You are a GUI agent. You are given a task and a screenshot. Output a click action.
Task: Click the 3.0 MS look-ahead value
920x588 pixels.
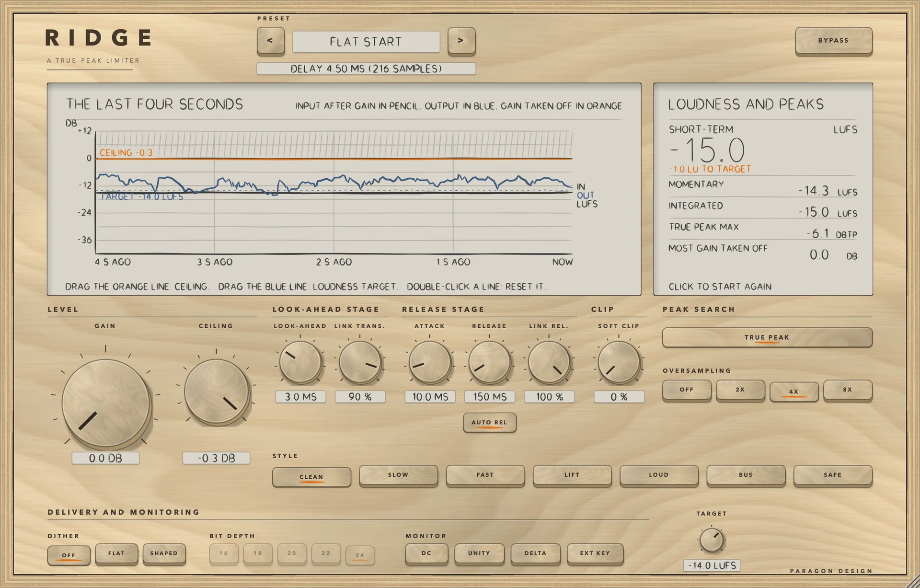coord(300,397)
